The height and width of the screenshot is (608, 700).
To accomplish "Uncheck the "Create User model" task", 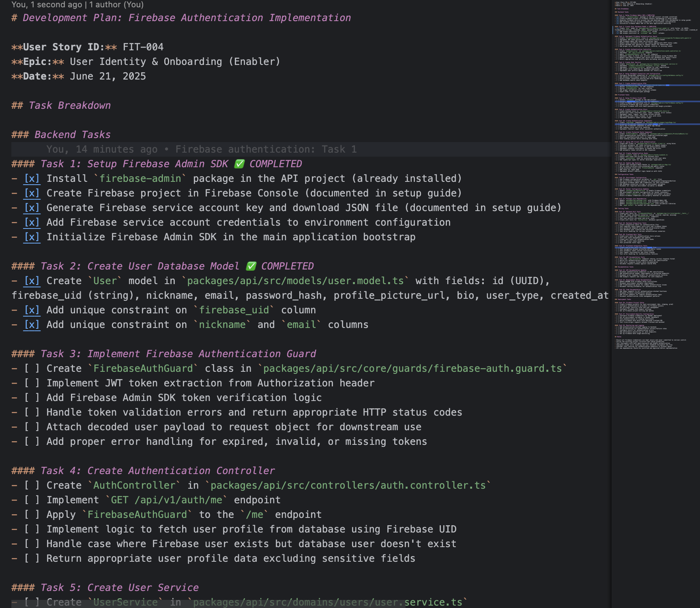I will [x=32, y=280].
